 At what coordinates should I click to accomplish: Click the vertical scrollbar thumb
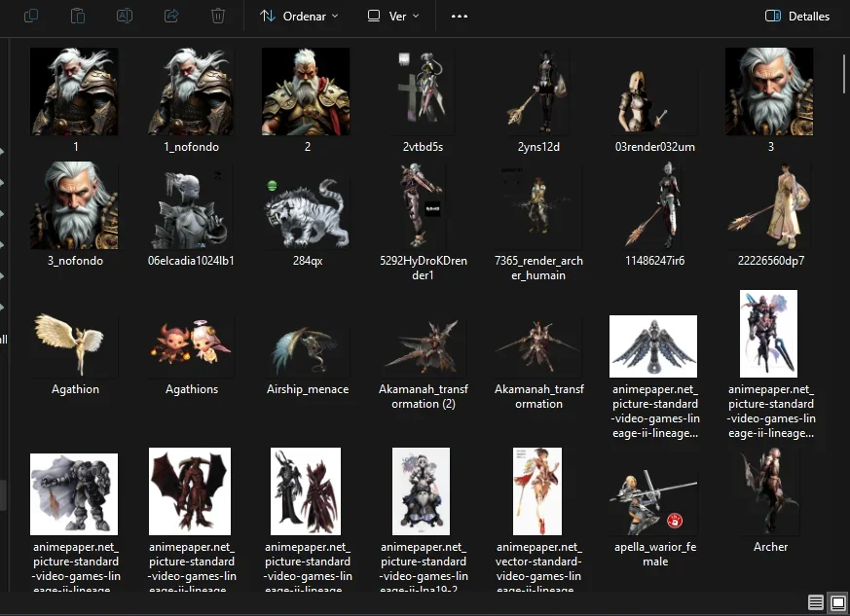[844, 74]
